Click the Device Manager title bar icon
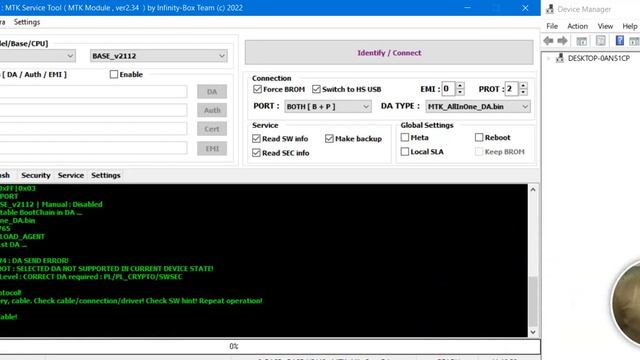 [550, 9]
